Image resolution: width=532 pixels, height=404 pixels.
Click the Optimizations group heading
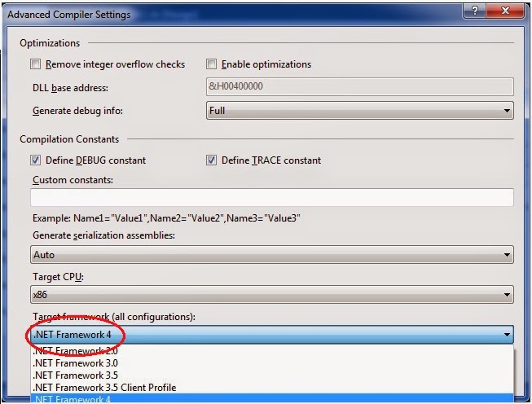(x=50, y=43)
